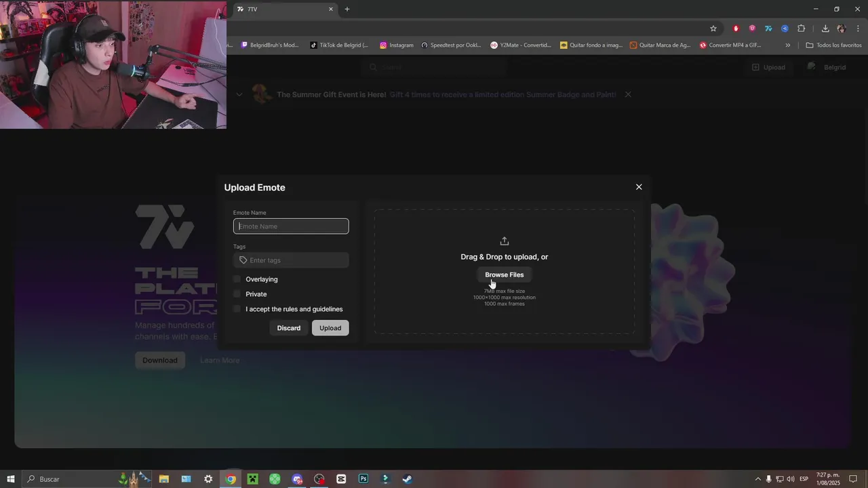Viewport: 868px width, 488px height.
Task: Open the Belgrid profile in the 7TV header
Action: pos(827,67)
